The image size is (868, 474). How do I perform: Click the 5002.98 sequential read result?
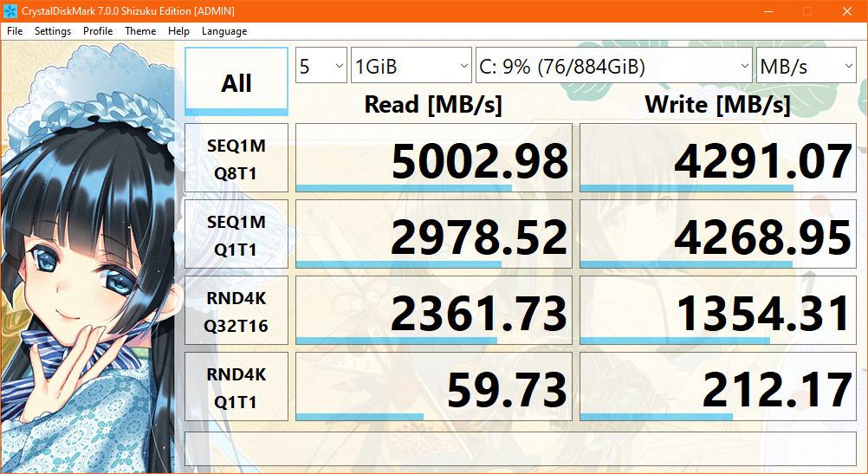click(x=434, y=158)
